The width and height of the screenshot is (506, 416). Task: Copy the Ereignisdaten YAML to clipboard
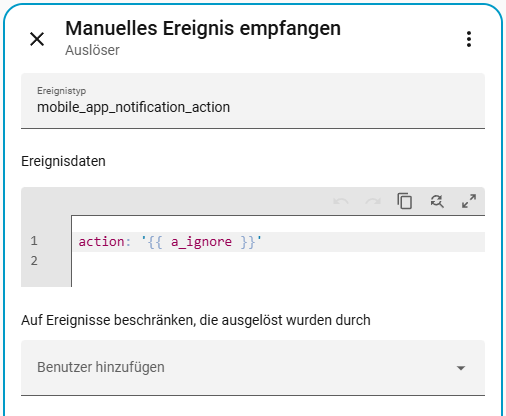tap(405, 201)
